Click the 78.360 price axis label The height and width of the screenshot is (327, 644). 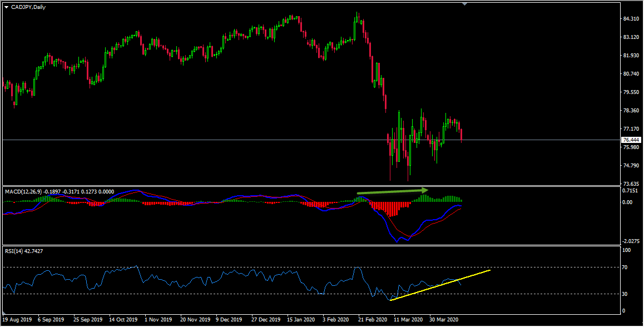coord(631,111)
